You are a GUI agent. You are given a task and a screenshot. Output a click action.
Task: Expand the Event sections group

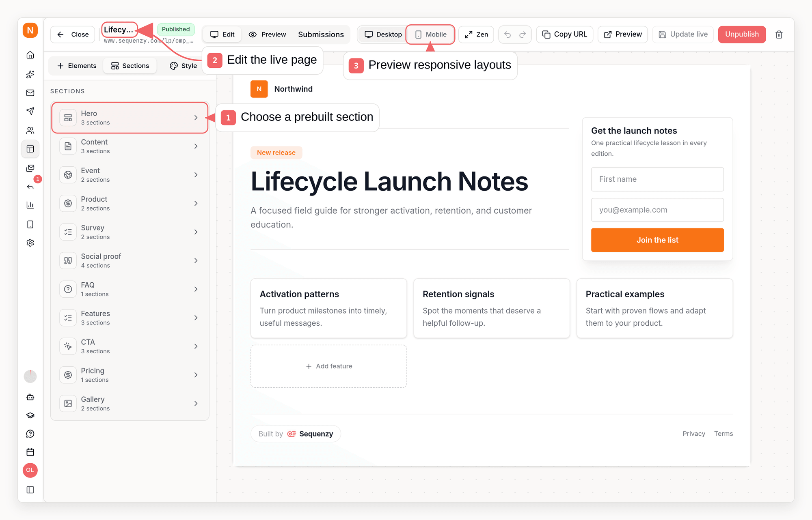[x=130, y=175]
